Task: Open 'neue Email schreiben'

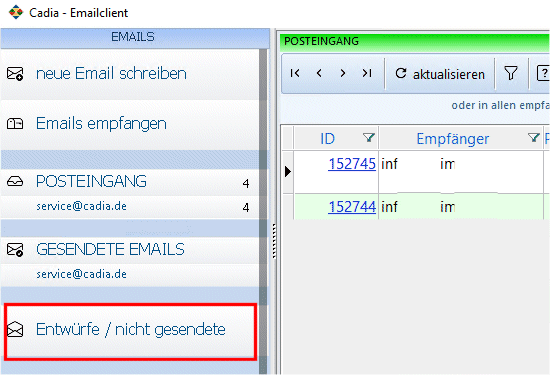Action: click(111, 73)
